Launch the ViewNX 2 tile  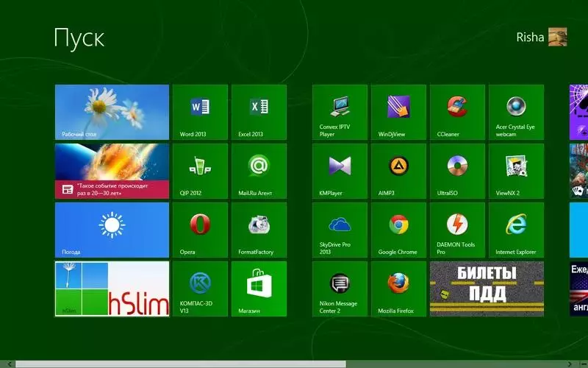coord(517,171)
